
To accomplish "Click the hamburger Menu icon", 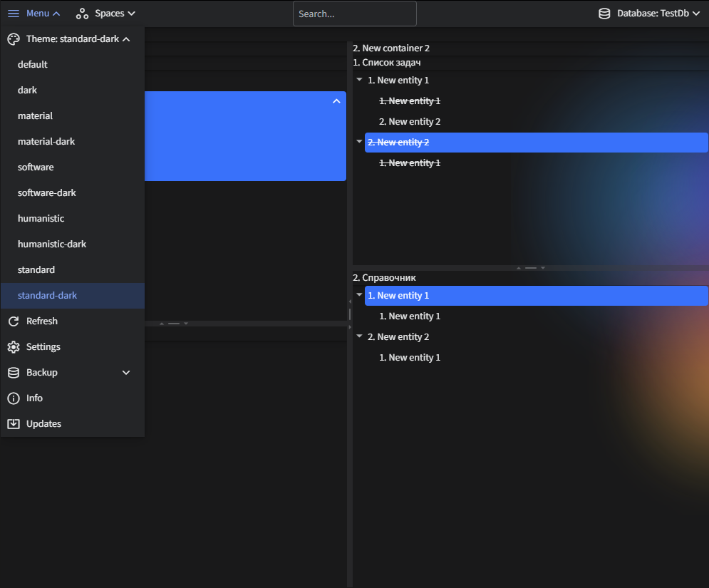I will coord(14,14).
